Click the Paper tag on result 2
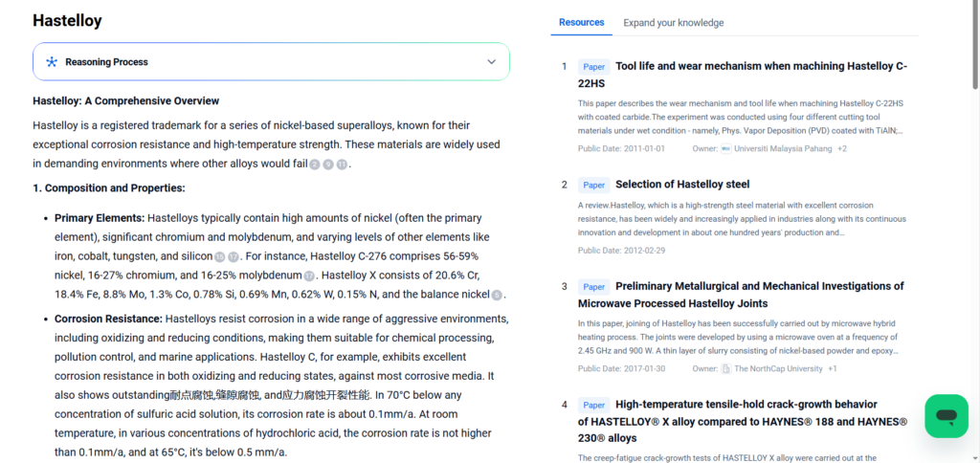The image size is (980, 463). [594, 185]
